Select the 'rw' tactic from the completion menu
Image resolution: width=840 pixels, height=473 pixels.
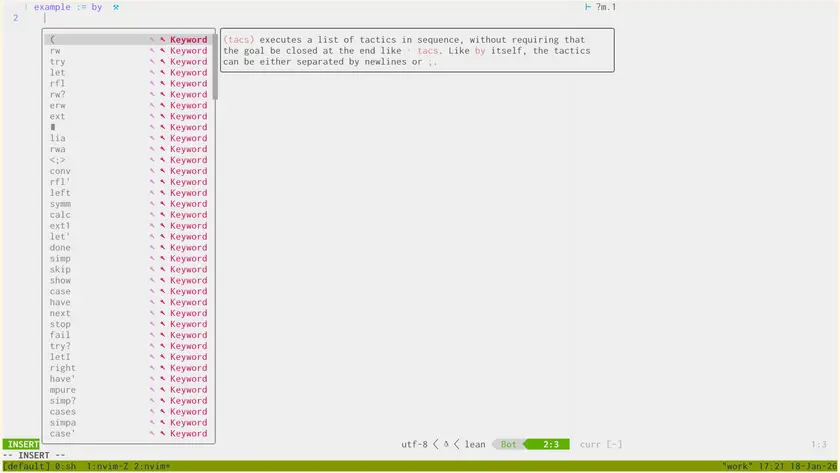click(x=55, y=51)
